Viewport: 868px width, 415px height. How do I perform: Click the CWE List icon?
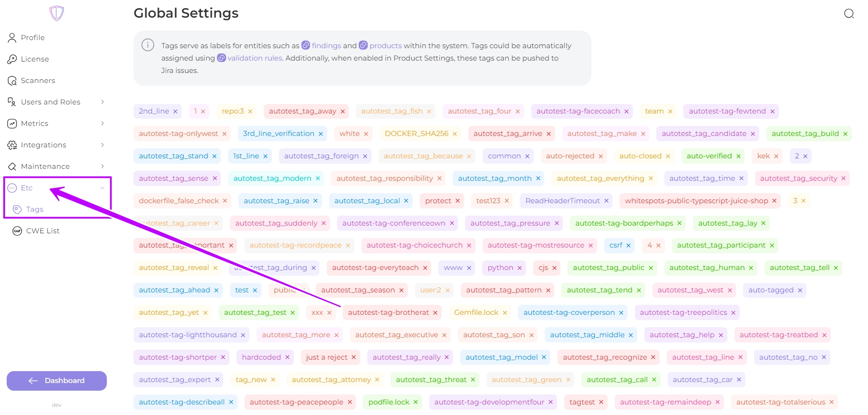tap(17, 231)
